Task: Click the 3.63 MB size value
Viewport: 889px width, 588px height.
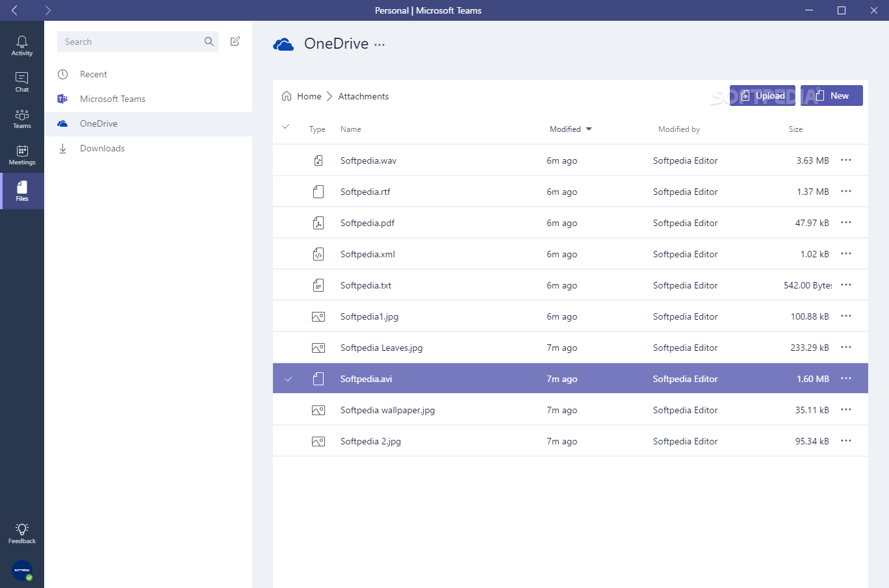Action: 813,160
